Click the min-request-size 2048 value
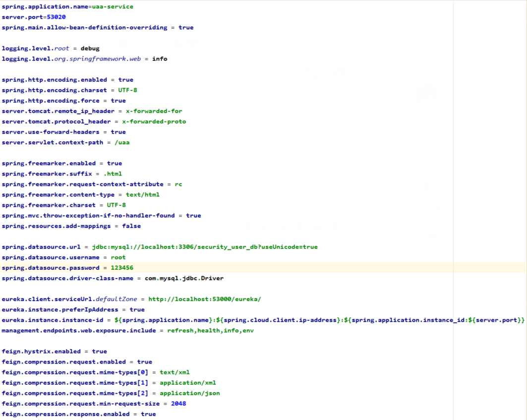 click(178, 404)
